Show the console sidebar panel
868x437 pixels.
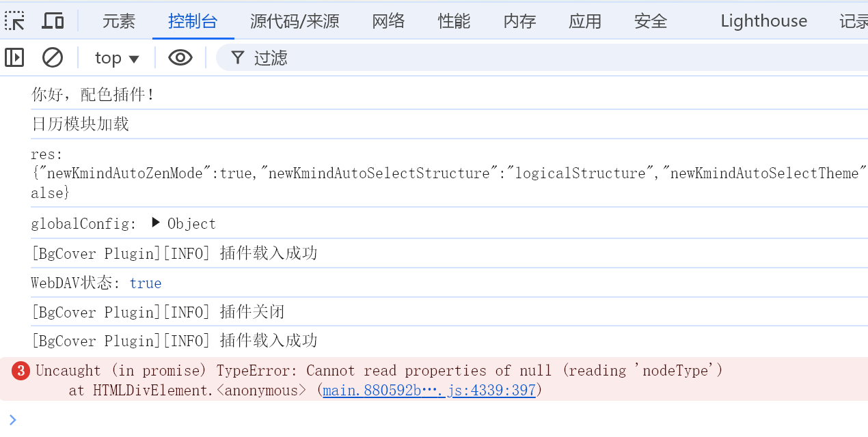click(14, 57)
